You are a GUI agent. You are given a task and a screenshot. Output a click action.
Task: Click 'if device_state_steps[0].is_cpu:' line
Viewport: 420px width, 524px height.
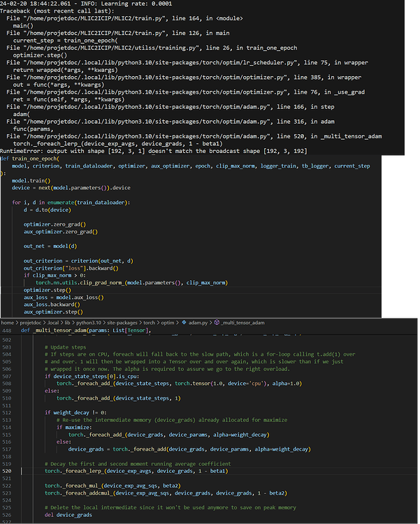click(x=92, y=377)
